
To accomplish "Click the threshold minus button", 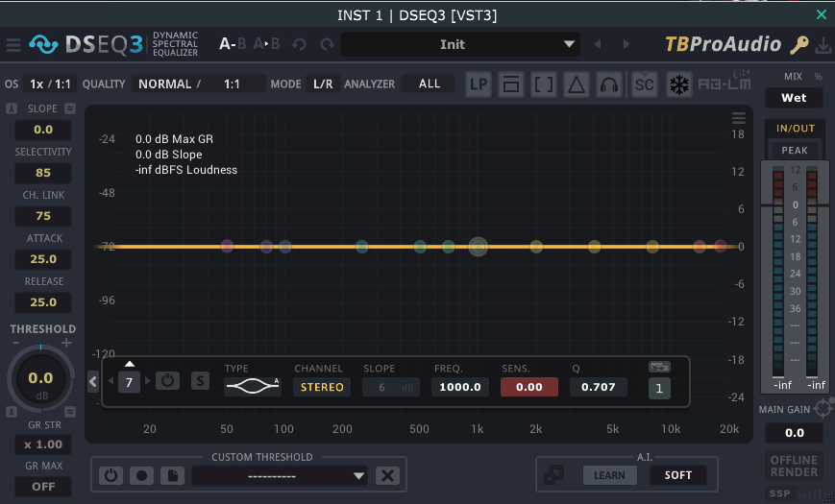I will pos(15,343).
